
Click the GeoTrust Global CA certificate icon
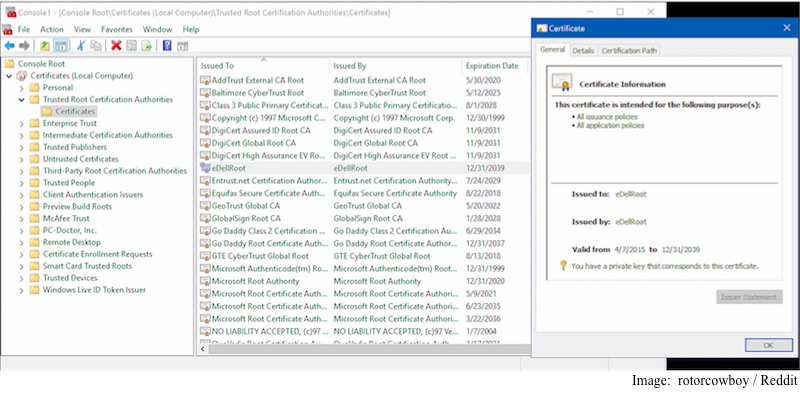(205, 206)
